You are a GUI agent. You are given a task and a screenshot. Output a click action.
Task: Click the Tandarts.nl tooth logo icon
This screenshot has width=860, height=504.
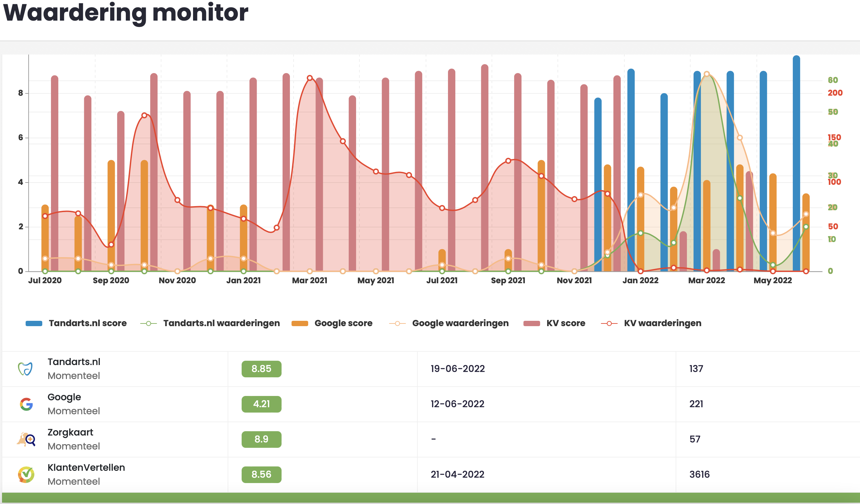pos(25,369)
